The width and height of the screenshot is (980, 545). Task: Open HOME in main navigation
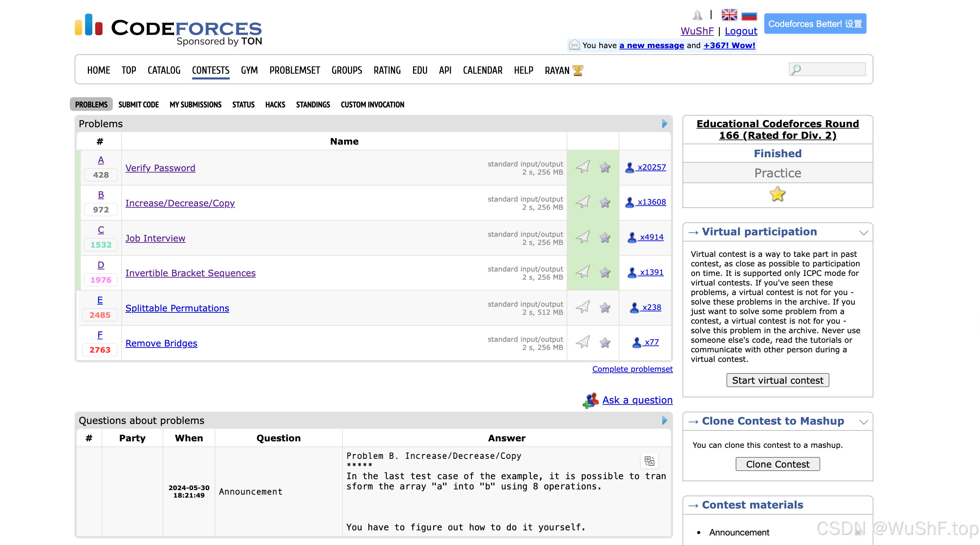(98, 71)
